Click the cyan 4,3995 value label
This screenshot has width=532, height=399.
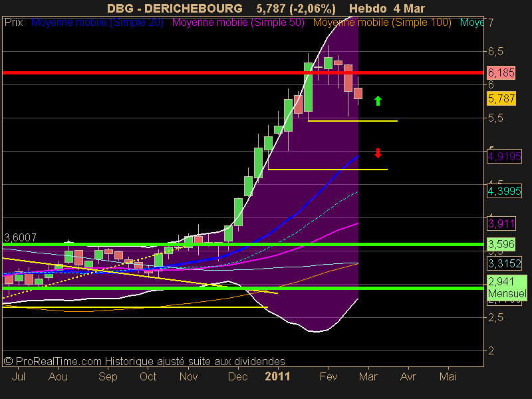click(504, 191)
